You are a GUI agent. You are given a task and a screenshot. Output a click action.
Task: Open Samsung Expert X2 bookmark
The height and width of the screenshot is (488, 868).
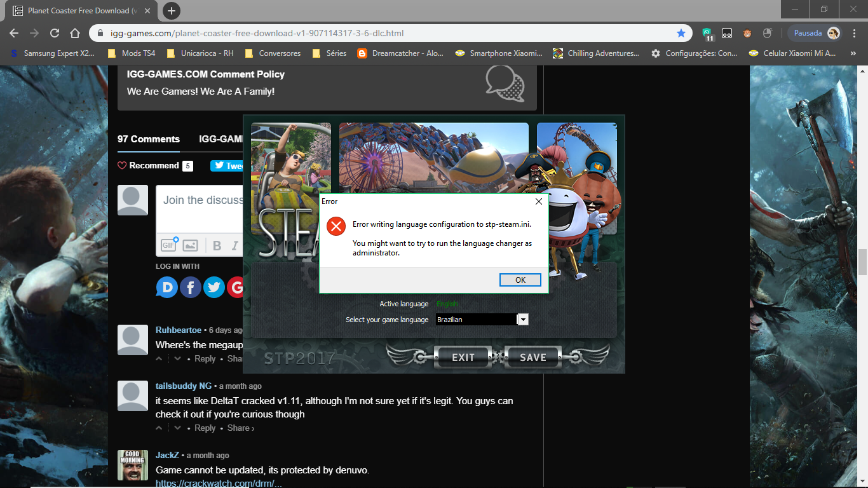52,53
